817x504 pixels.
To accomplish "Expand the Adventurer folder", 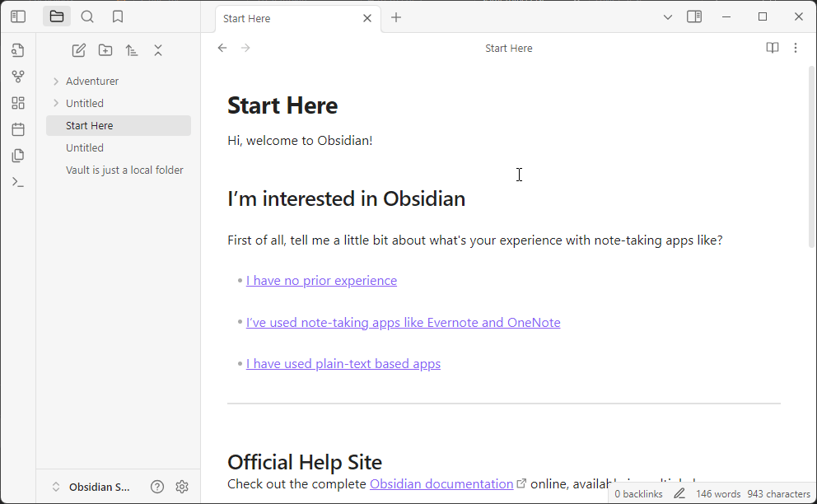I will coord(56,82).
